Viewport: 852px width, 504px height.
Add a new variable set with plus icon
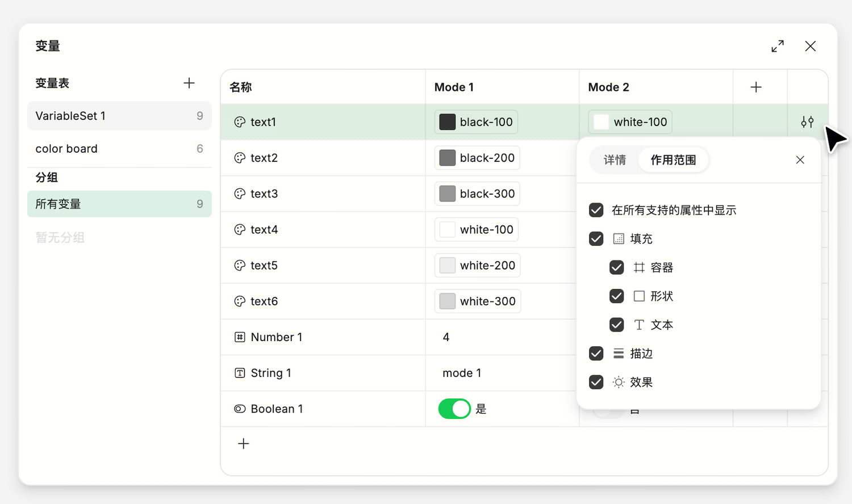point(189,83)
